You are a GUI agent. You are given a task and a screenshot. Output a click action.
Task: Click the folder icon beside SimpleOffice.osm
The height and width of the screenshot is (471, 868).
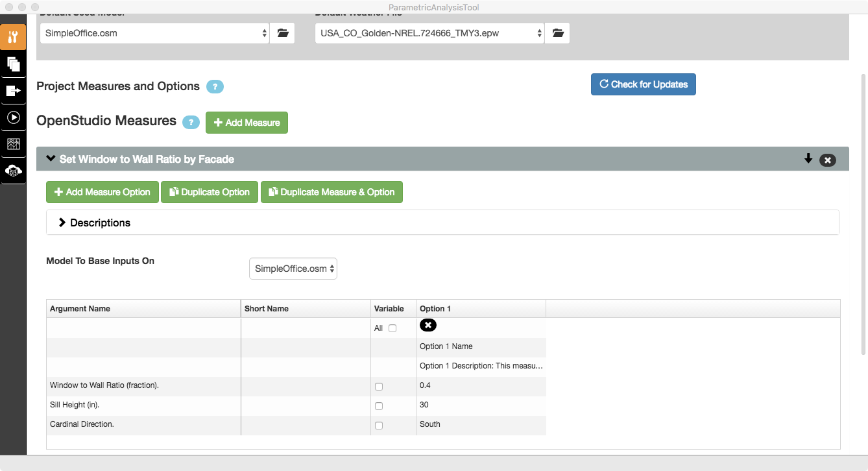[x=282, y=32]
